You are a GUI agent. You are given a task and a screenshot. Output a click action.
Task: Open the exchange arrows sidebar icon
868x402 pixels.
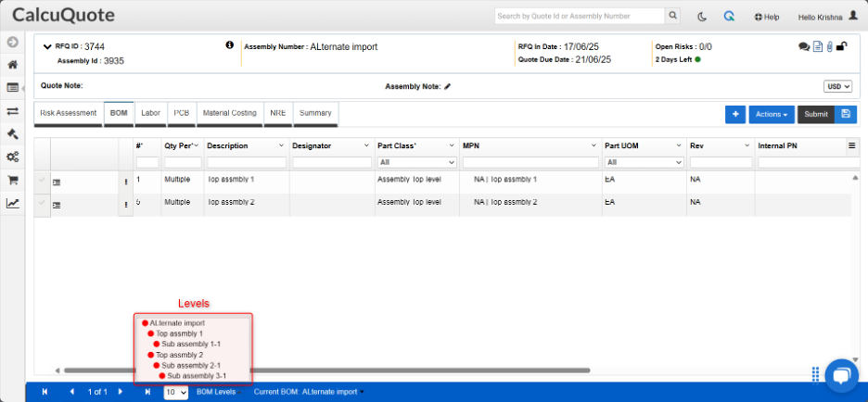click(x=12, y=111)
